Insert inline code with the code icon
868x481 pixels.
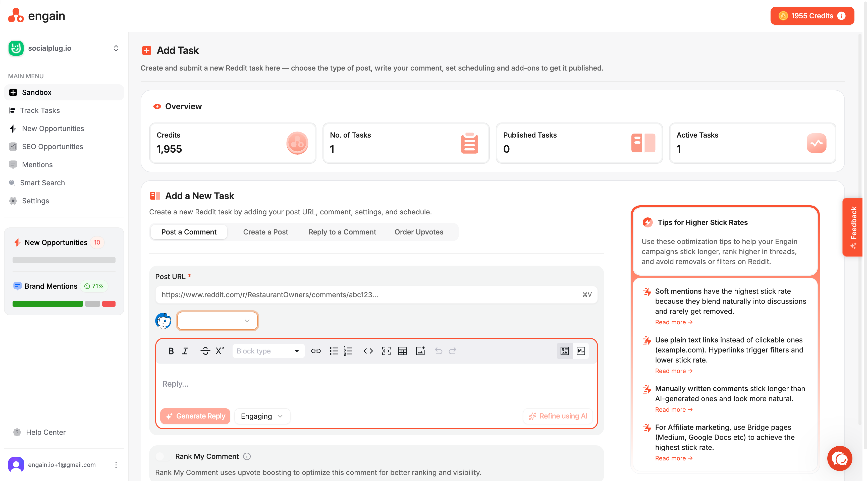pos(368,351)
